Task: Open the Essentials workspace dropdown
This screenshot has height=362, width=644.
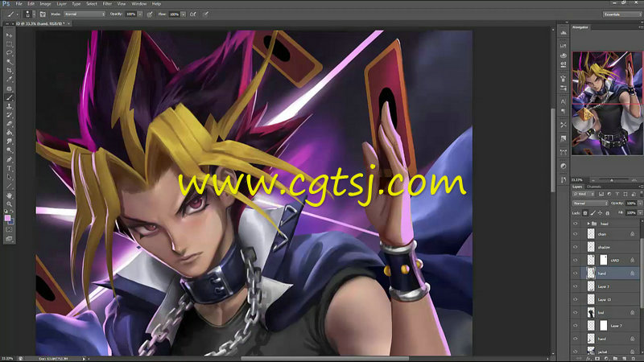Action: [621, 14]
